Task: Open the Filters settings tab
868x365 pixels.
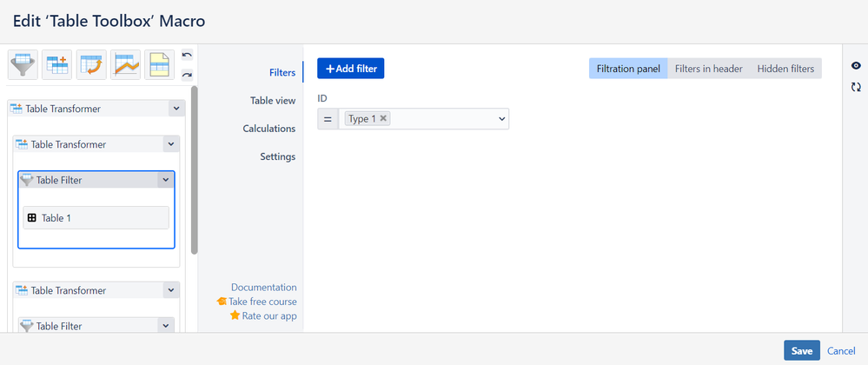Action: pos(282,72)
